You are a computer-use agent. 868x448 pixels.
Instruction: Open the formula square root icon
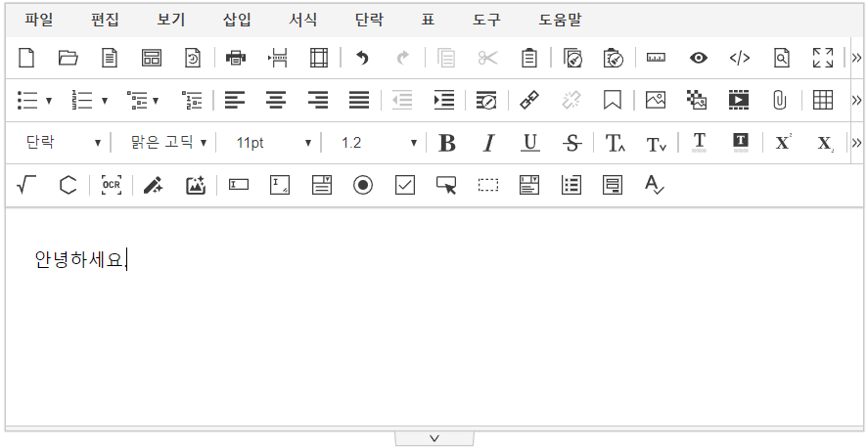tap(26, 186)
